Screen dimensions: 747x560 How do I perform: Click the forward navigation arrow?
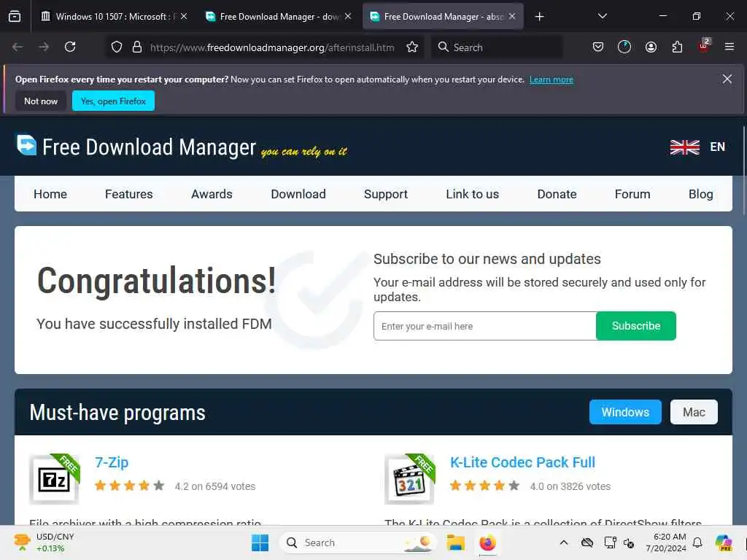44,47
